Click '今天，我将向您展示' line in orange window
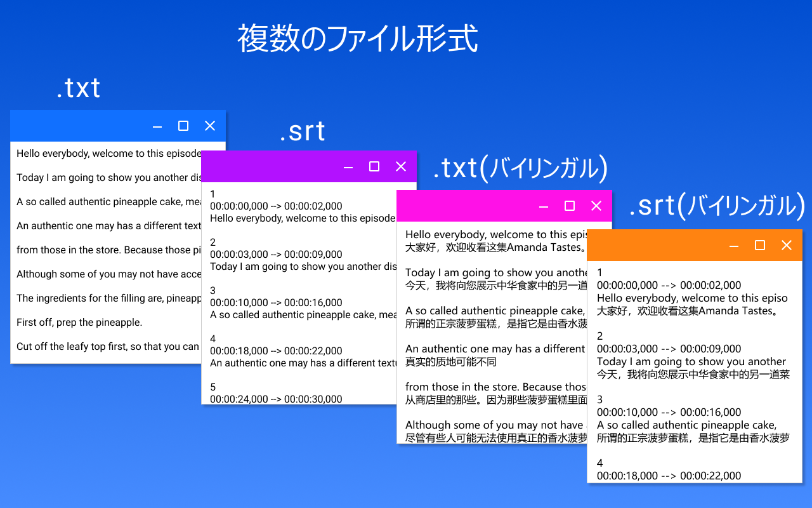Viewport: 812px width, 508px height. [693, 375]
